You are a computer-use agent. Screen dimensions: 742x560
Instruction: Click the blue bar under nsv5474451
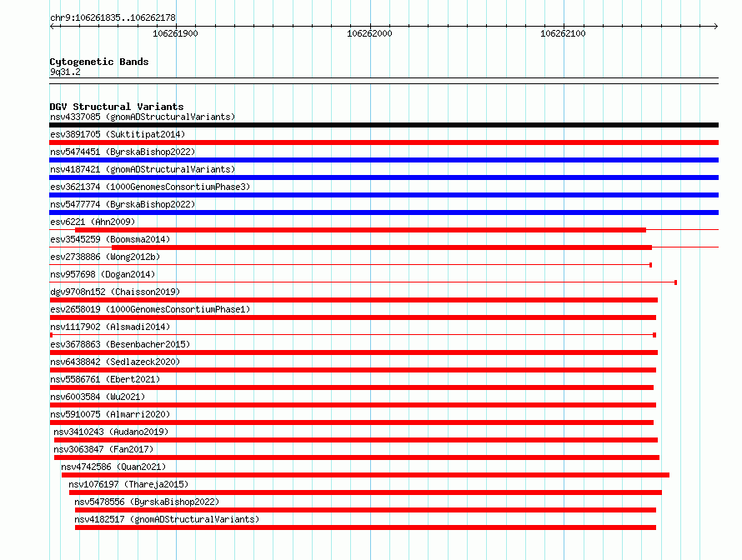pyautogui.click(x=384, y=160)
